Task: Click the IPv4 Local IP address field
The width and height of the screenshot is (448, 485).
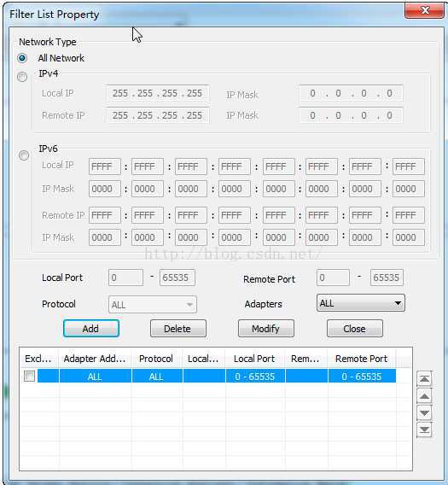Action: click(x=158, y=93)
